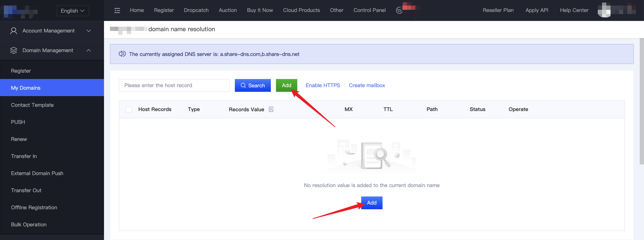
Task: Collapse the sidebar with hamburger icon
Action: pyautogui.click(x=117, y=10)
